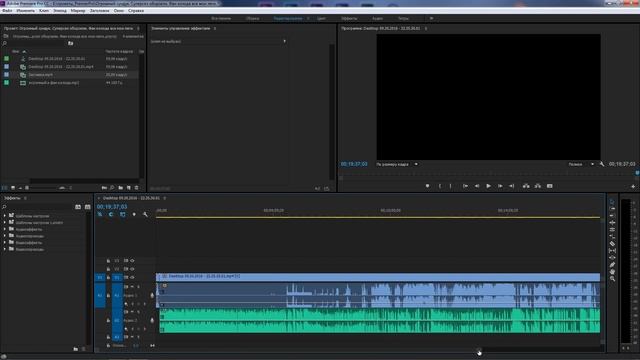The width and height of the screenshot is (640, 360).
Task: Switch to the Эффекты workspace tab
Action: click(x=349, y=18)
